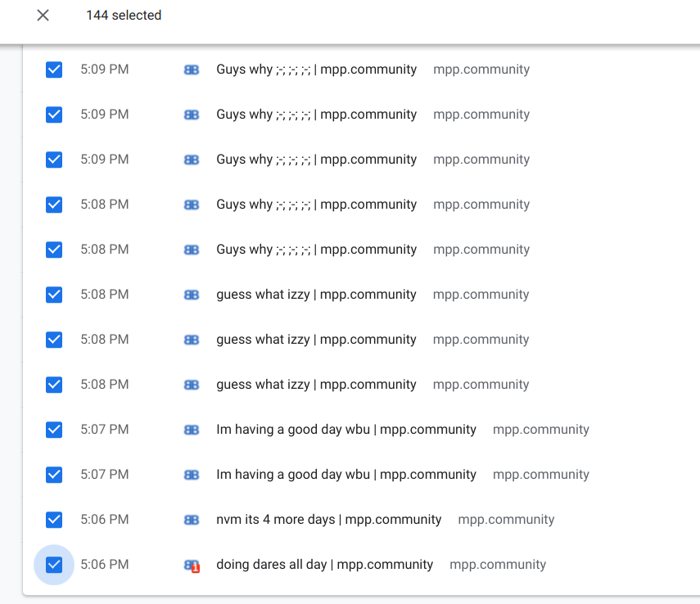Click the favicon of the upper 5:08 PM "Guys why" row

click(x=192, y=205)
